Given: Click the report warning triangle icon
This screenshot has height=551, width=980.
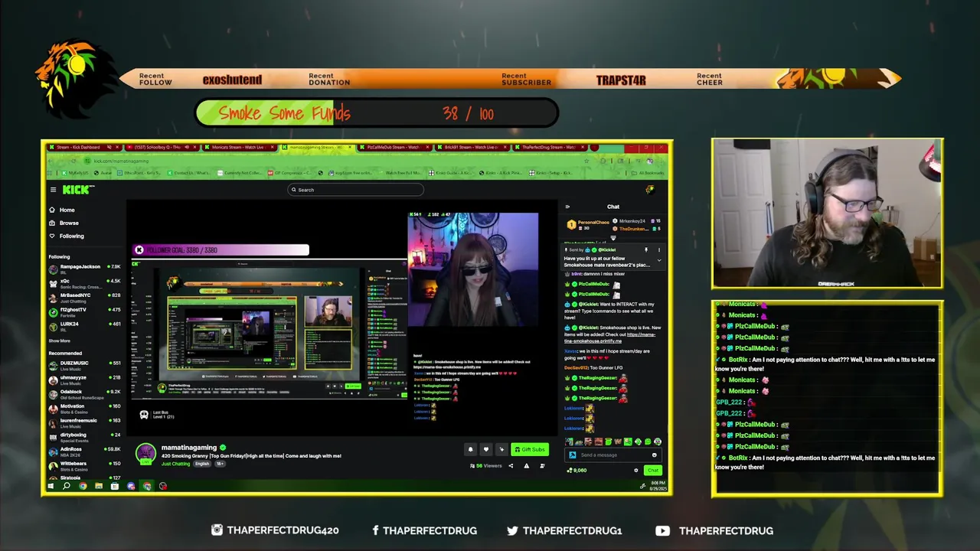Looking at the screenshot, I should [526, 466].
